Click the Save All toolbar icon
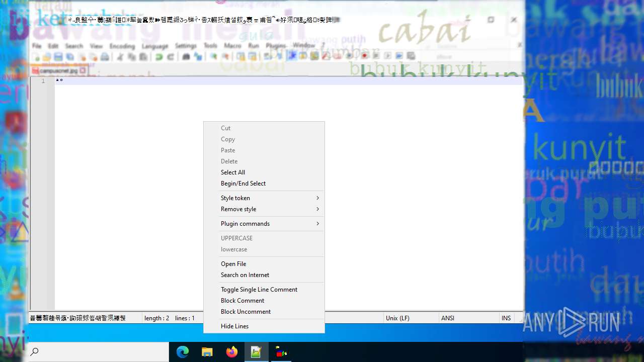The height and width of the screenshot is (362, 644). tap(69, 57)
